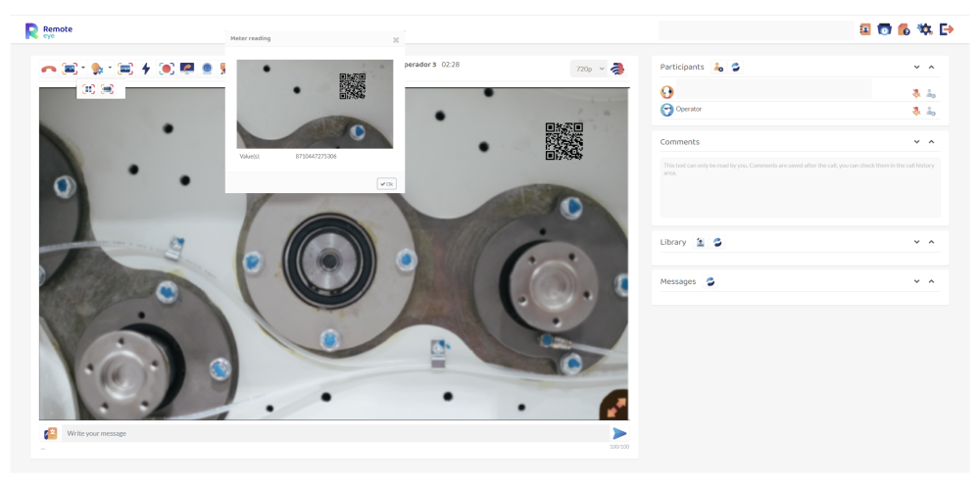Click into the Comments text area
This screenshot has width=980, height=488.
tap(800, 187)
